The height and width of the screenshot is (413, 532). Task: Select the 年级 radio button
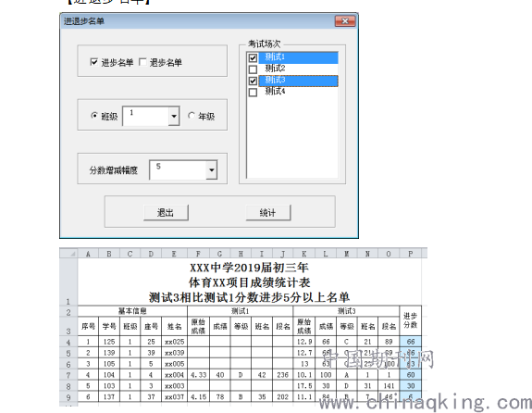coord(192,116)
